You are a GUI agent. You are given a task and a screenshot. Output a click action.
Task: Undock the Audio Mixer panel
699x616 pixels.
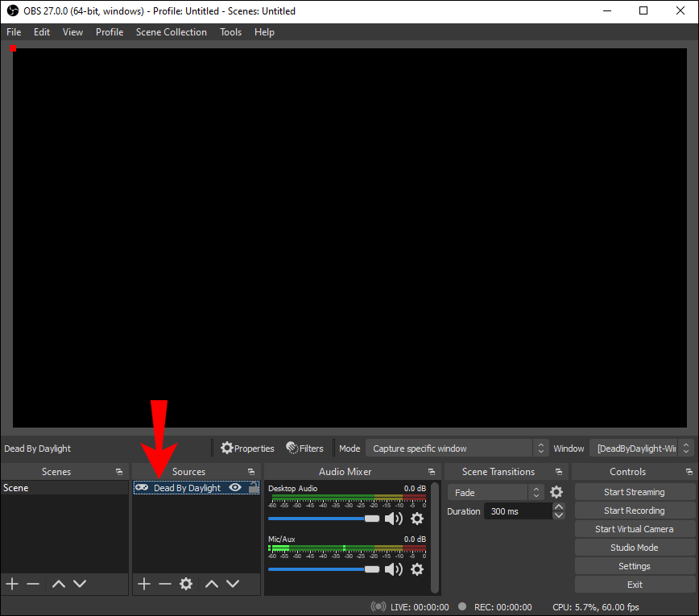coord(432,472)
